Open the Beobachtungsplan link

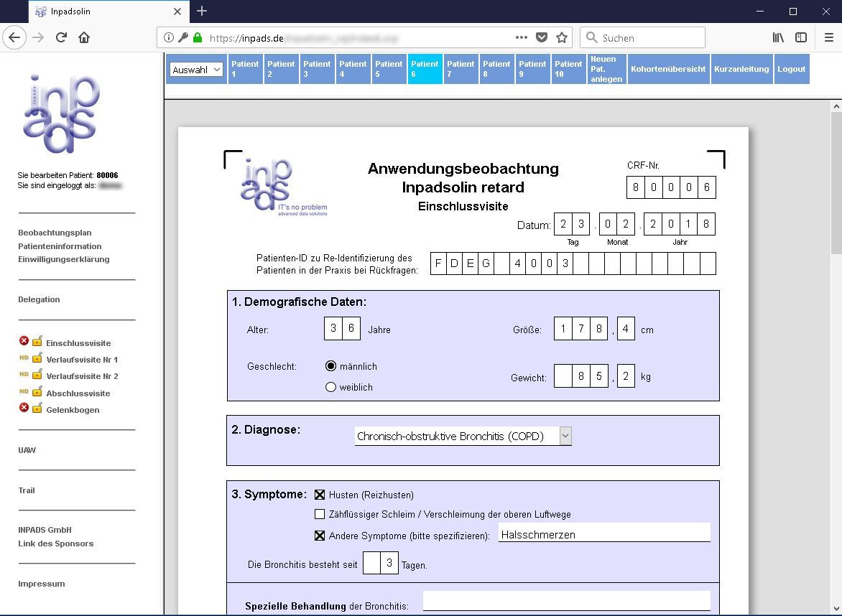click(x=55, y=233)
